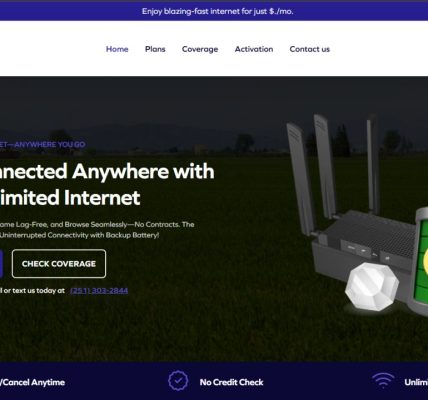This screenshot has width=428, height=400.
Task: Click the Unlimited Internet headline line
Action: pos(70,198)
